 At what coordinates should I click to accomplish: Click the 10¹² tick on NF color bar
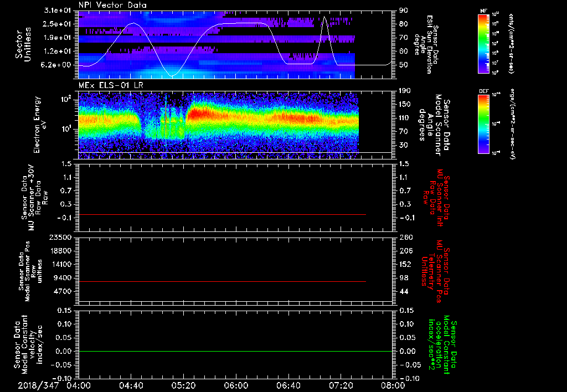496,14
